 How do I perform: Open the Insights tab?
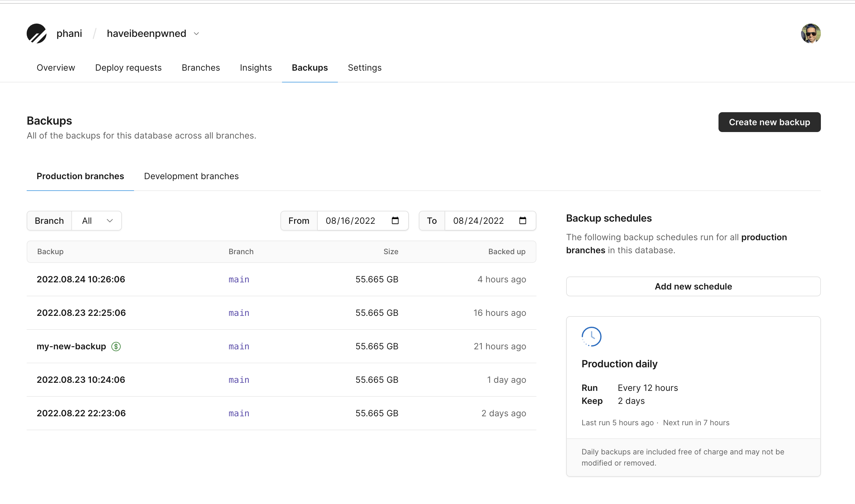tap(256, 68)
